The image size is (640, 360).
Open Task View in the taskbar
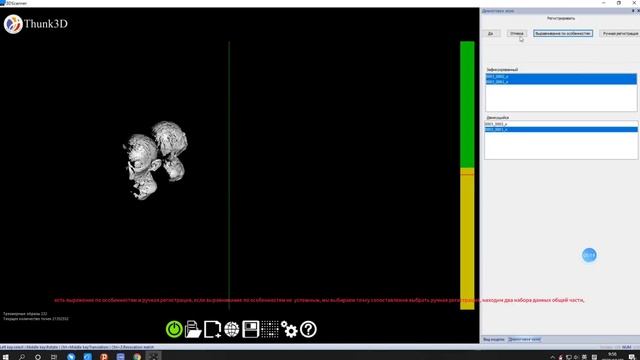pos(54,357)
